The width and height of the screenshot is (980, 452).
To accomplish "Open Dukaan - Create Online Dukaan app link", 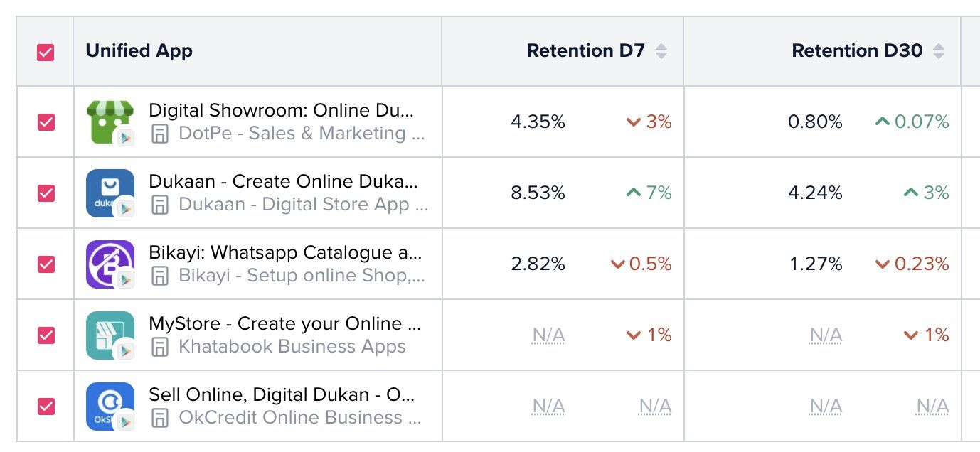I will [x=284, y=181].
